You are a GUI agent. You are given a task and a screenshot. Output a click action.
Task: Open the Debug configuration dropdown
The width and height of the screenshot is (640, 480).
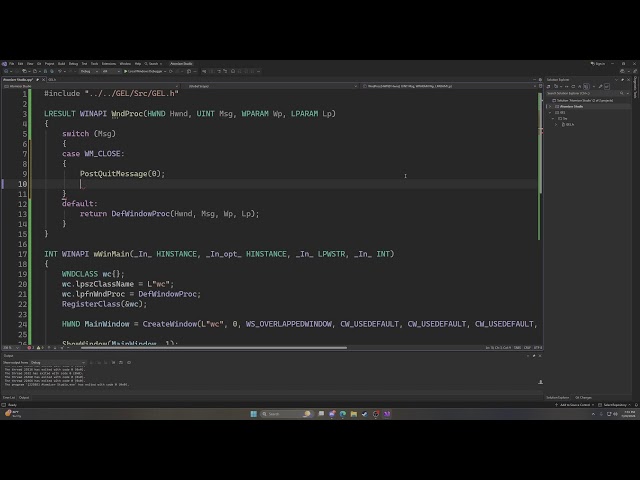89,71
